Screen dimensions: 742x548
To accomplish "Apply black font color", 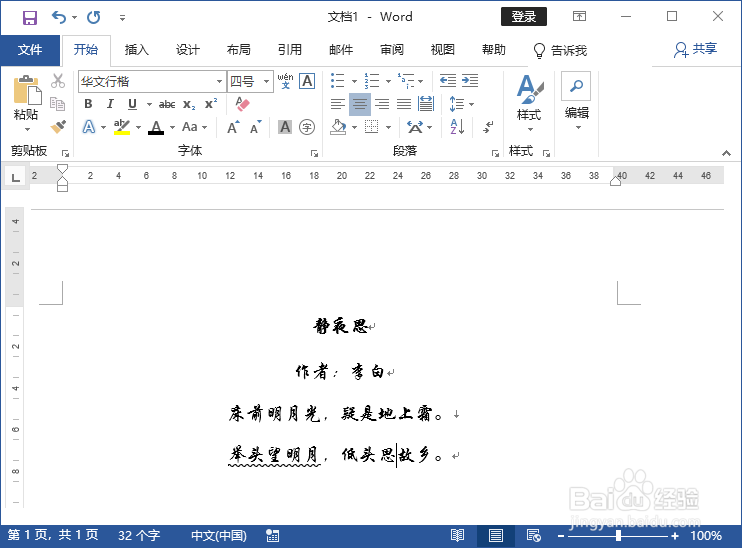I will click(156, 127).
